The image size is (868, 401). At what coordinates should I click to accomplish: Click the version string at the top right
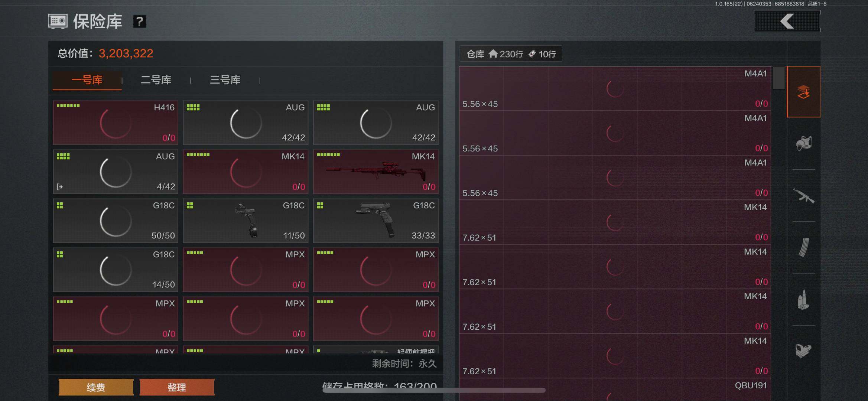[771, 4]
